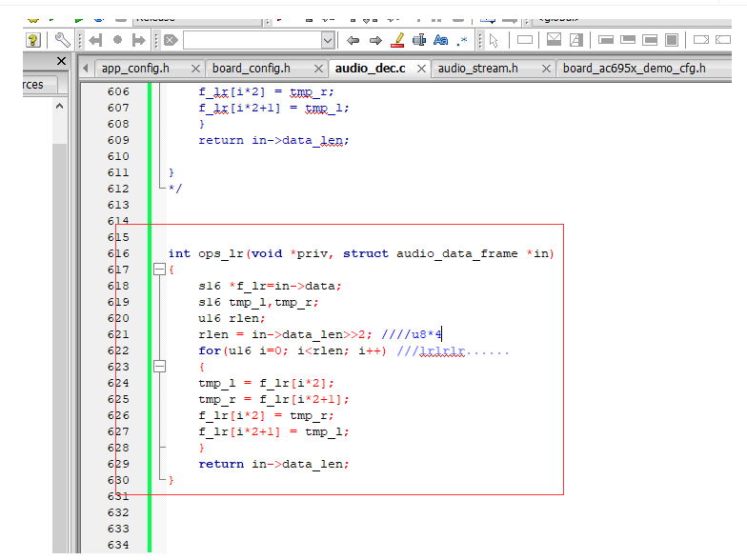Open the help question-mark icon
Viewport: 747px width, 560px height.
[32, 40]
